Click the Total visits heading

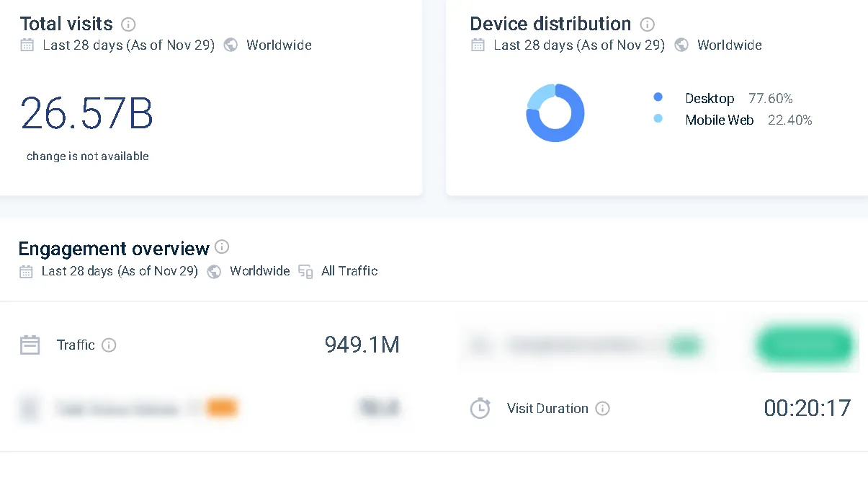pos(66,24)
